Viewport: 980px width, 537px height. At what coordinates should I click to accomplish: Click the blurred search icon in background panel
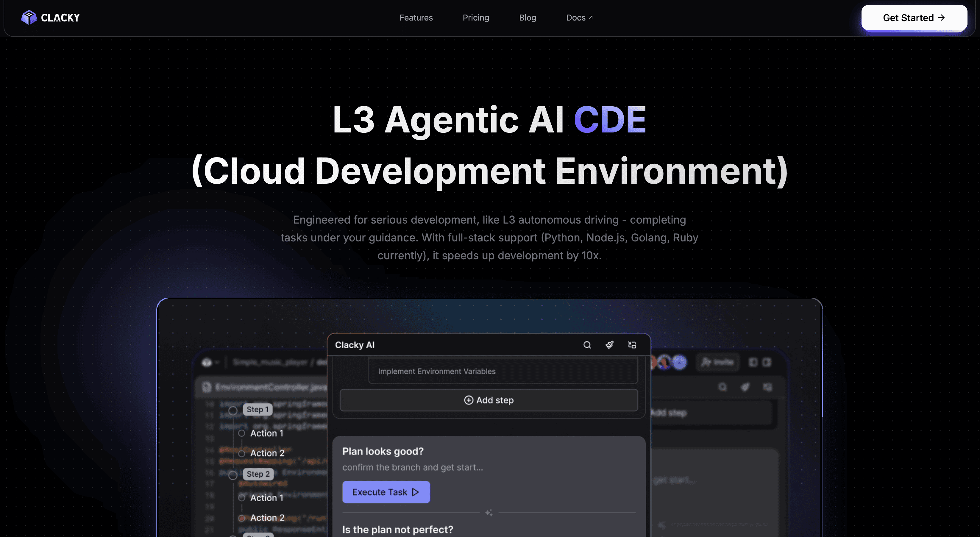(722, 387)
